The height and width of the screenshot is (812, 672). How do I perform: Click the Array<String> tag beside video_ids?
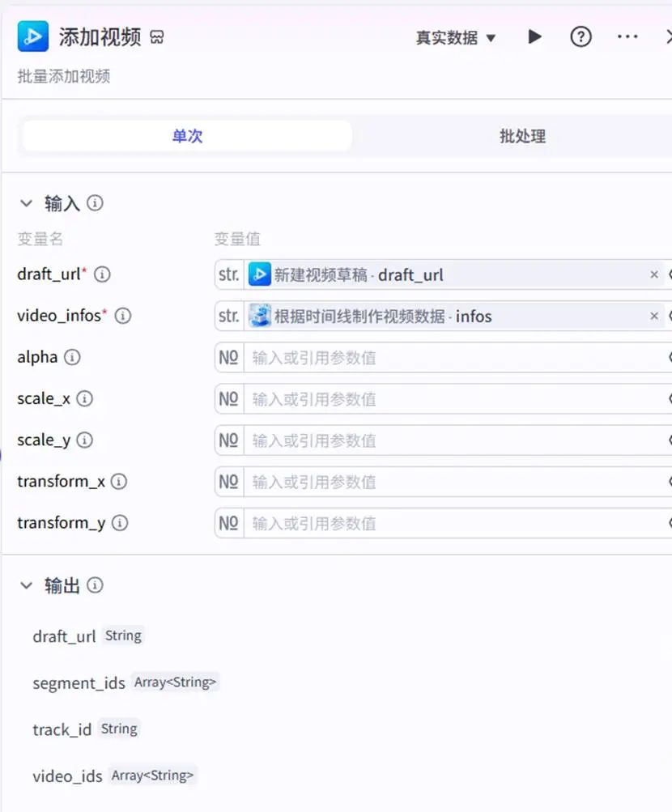pyautogui.click(x=152, y=776)
